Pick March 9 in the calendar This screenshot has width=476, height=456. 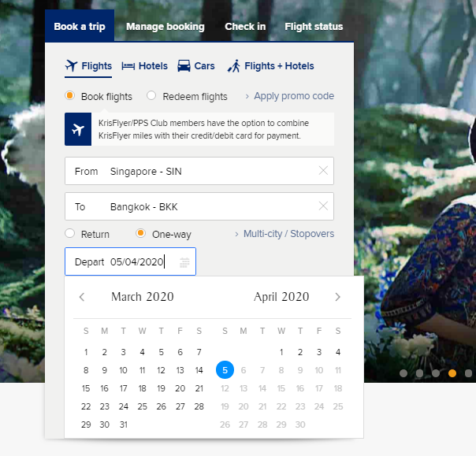click(105, 370)
